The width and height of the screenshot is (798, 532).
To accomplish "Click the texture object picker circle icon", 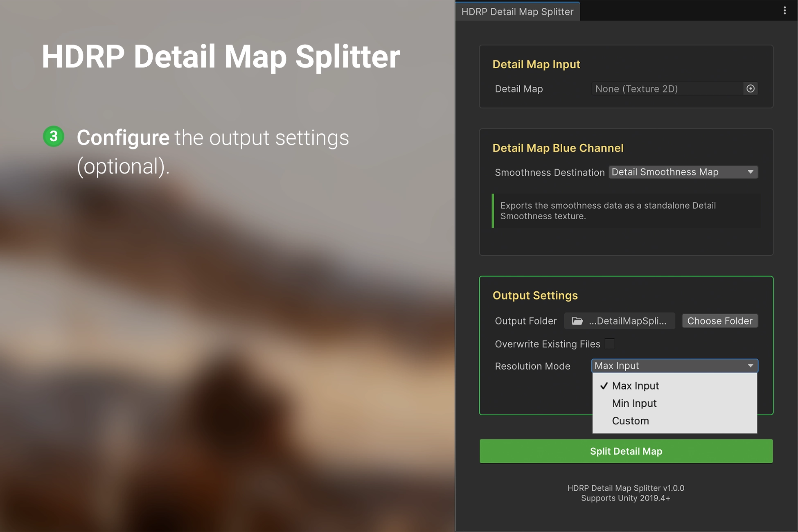I will tap(750, 89).
